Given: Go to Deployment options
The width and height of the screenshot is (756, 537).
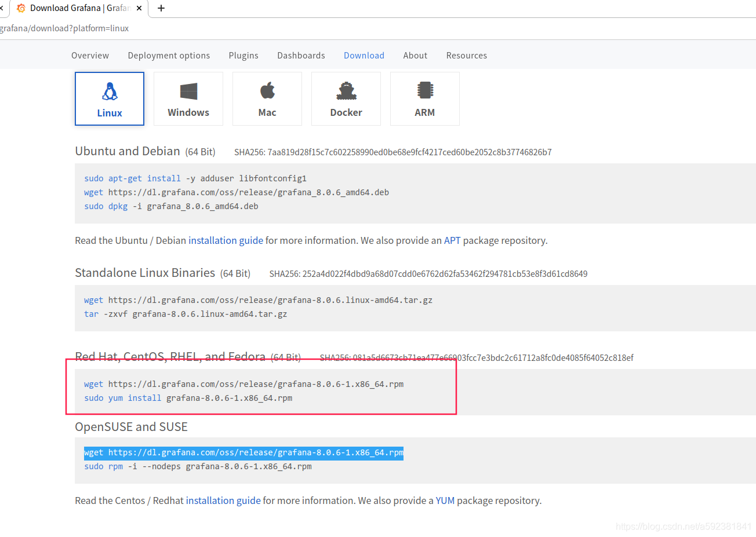Looking at the screenshot, I should click(x=169, y=56).
